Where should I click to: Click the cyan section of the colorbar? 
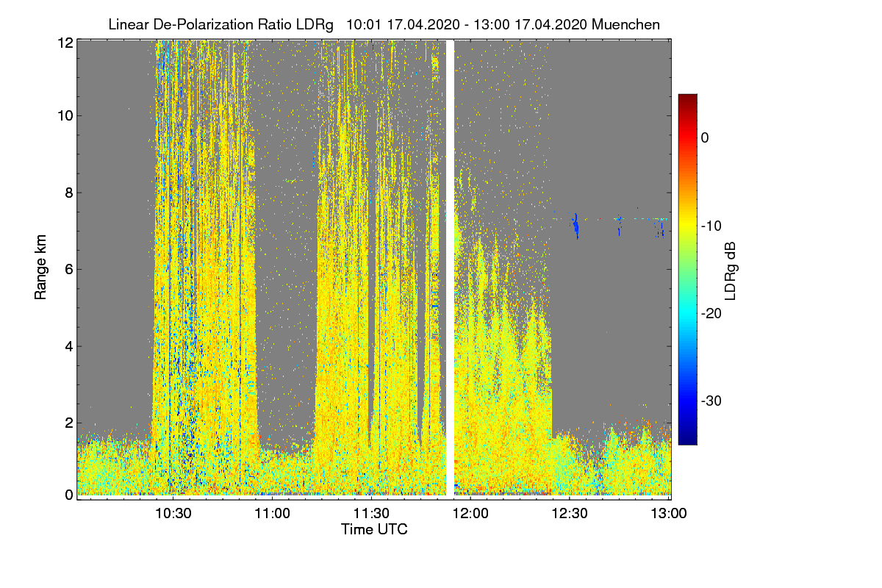tap(687, 313)
